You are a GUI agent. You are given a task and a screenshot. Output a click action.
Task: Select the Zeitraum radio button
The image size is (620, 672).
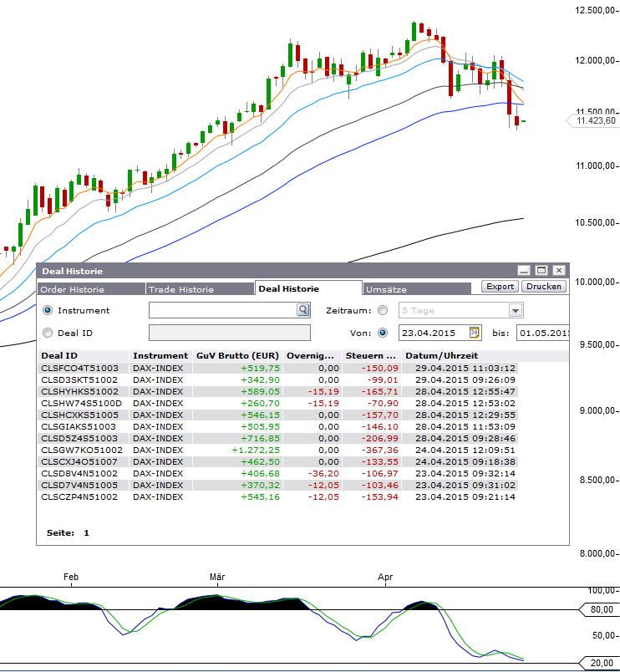click(x=384, y=310)
